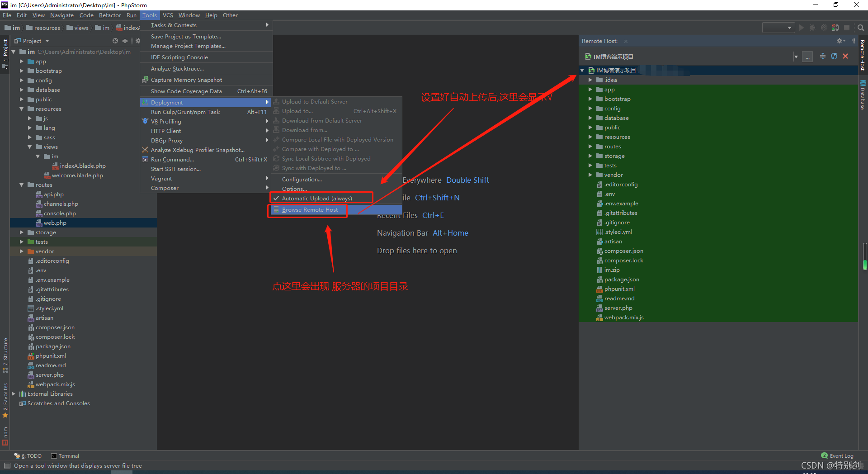Expand the storage folder in Project tree
The width and height of the screenshot is (868, 474).
coord(21,232)
